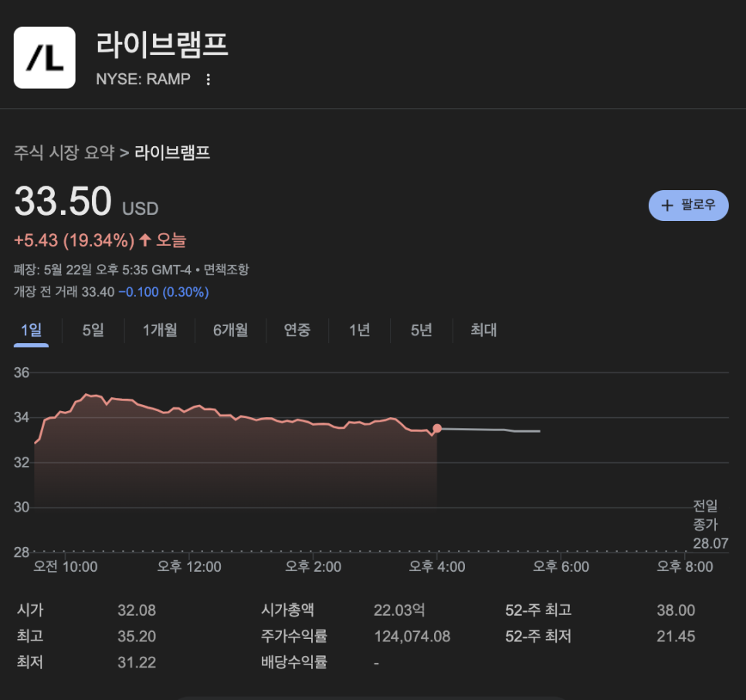Viewport: 746px width, 700px height.
Task: Switch to the 5년 chart tab
Action: 421,330
